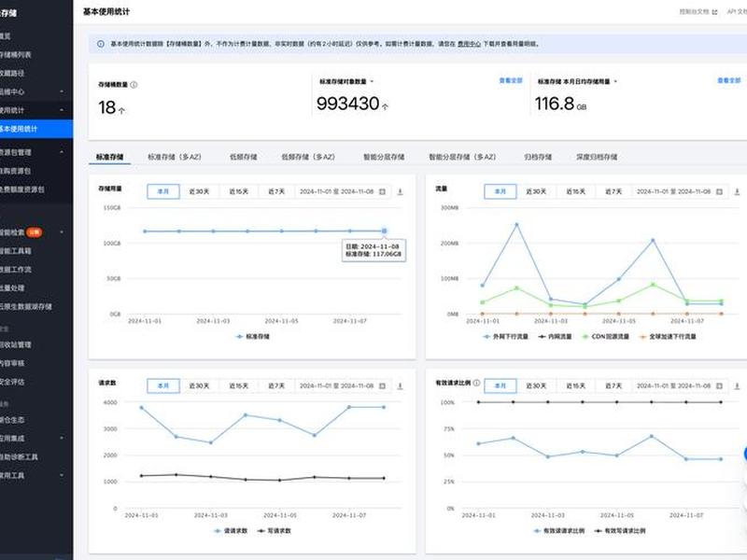This screenshot has width=747, height=560.
Task: Switch to the 智能分层存储 tab
Action: [384, 157]
